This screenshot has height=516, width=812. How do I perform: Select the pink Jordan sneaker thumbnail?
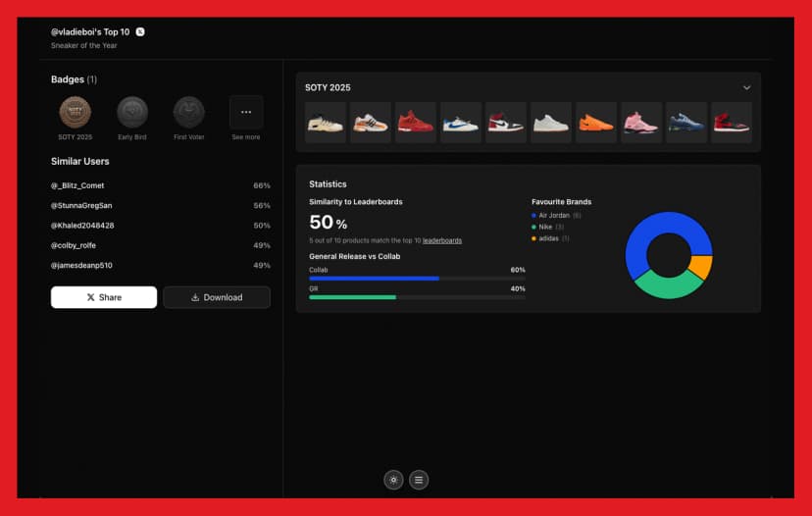(x=641, y=123)
